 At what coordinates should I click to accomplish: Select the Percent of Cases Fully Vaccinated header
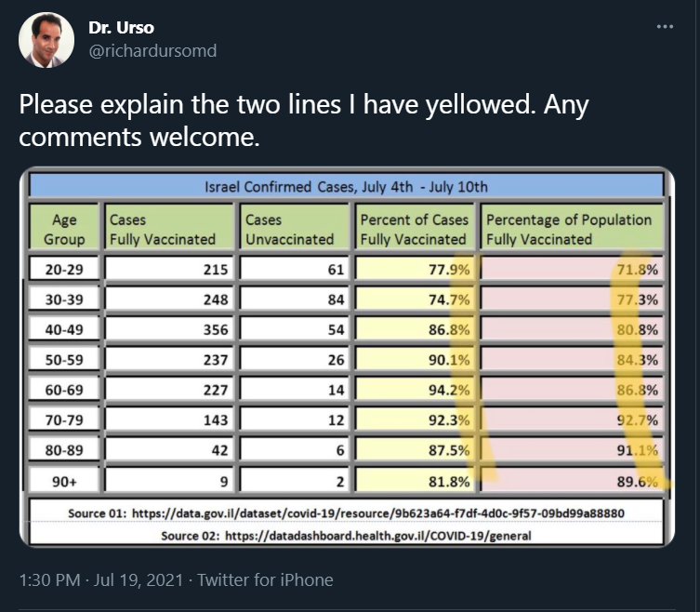tap(415, 229)
